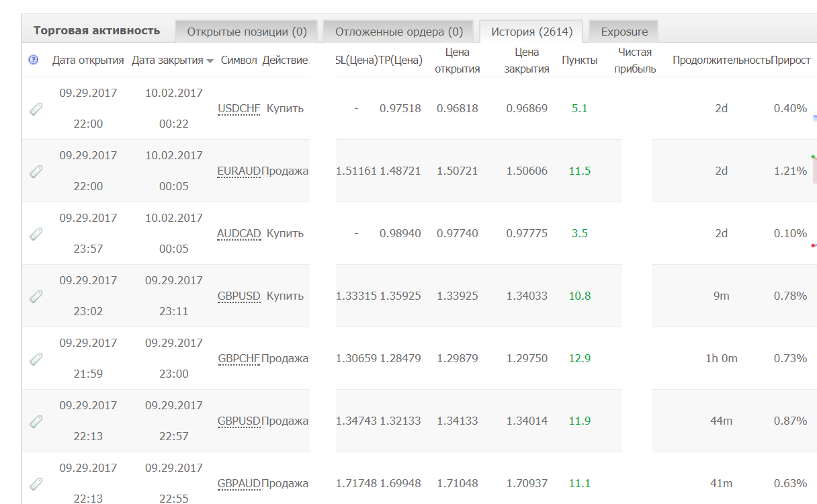Click the tag icon in AUDCAD row
817x504 pixels.
coord(36,234)
